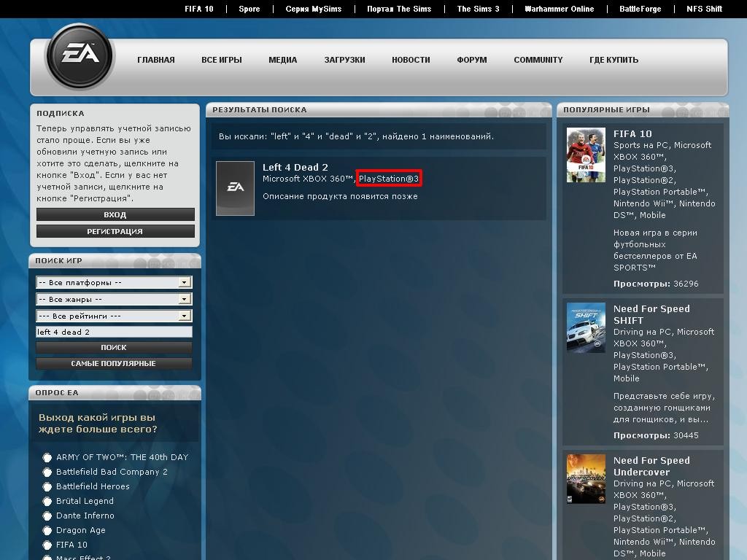Open the Need For Speed SHIFT cover image
The height and width of the screenshot is (560, 747).
[x=586, y=327]
